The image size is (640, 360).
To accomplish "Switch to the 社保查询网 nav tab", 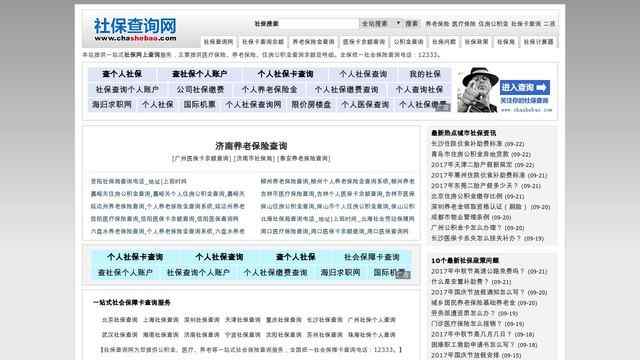I will [218, 42].
